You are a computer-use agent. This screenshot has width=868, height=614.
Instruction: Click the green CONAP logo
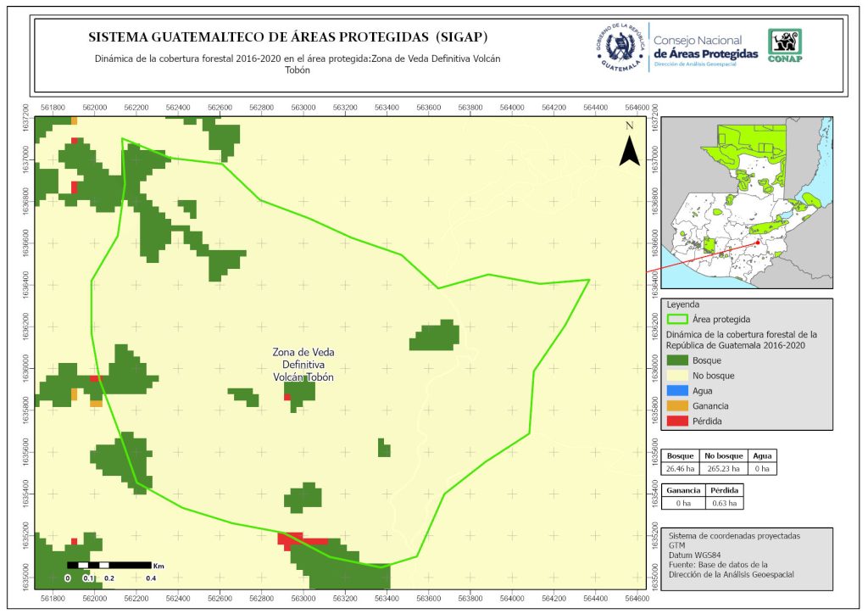click(x=784, y=46)
